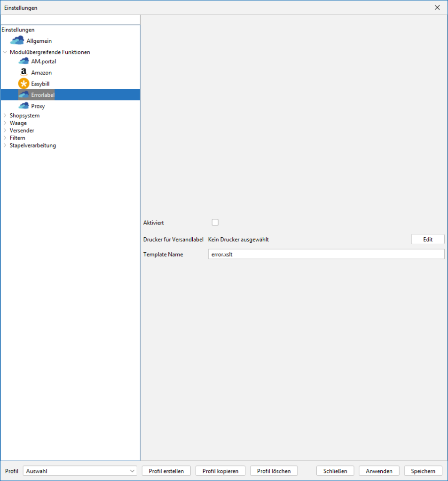Click the orange Easybill asterisk icon
The image size is (448, 481).
coord(24,84)
